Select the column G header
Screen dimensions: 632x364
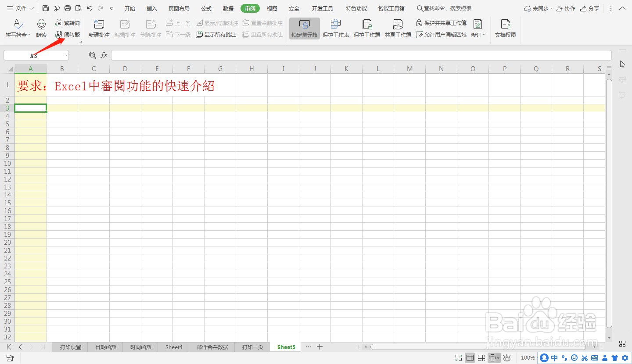(x=220, y=68)
